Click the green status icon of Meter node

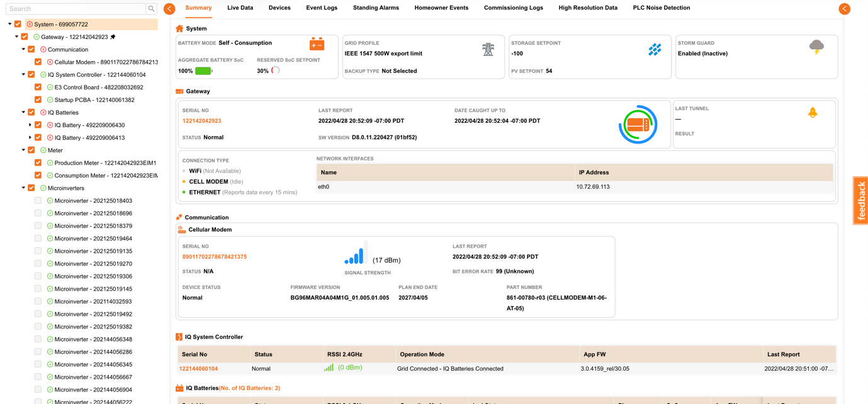[43, 150]
